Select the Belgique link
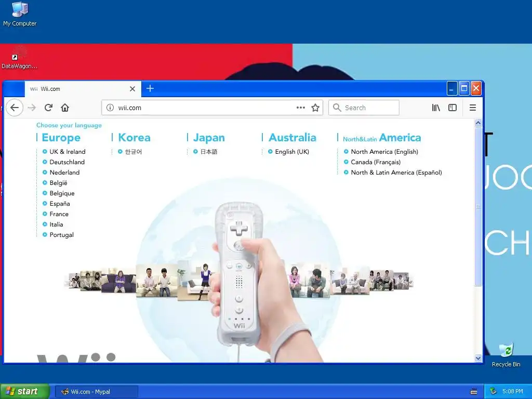 coord(62,193)
